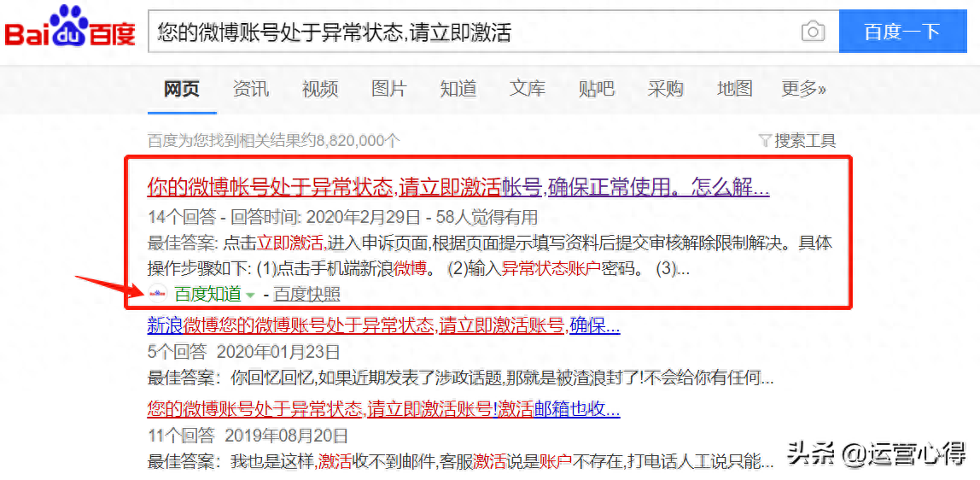
Task: Click the 百度知道 favicon icon
Action: click(157, 295)
